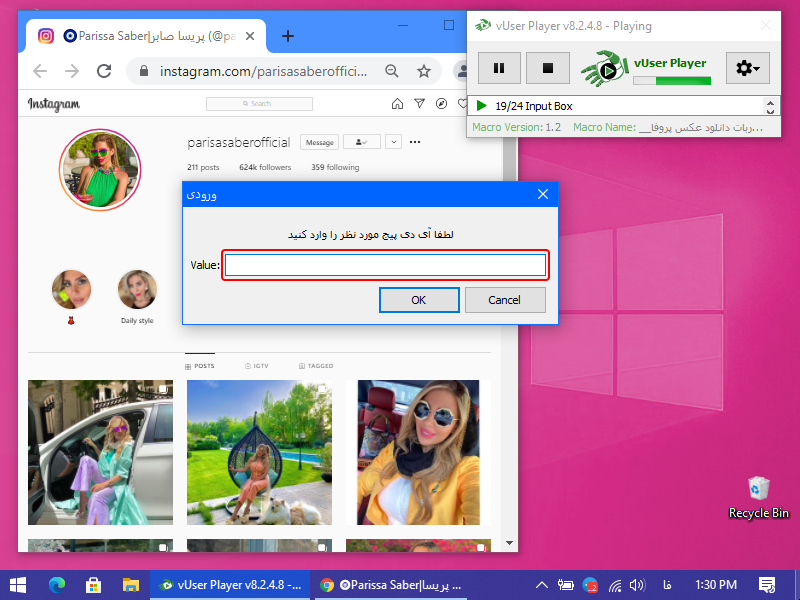Show hidden tray icons chevron
Image resolution: width=800 pixels, height=600 pixels.
click(x=542, y=585)
